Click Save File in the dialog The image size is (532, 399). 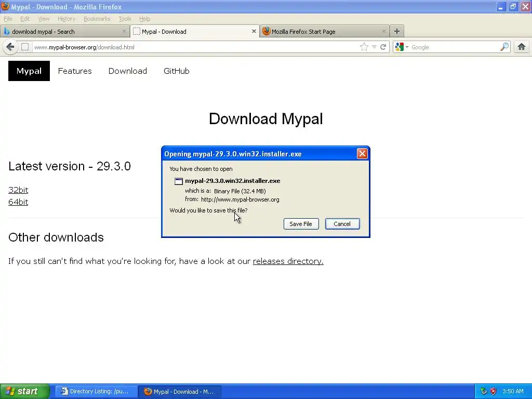pos(301,224)
